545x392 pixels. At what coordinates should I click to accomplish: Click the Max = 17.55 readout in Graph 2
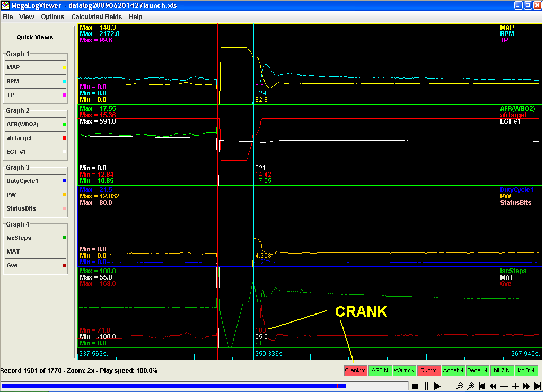click(98, 109)
